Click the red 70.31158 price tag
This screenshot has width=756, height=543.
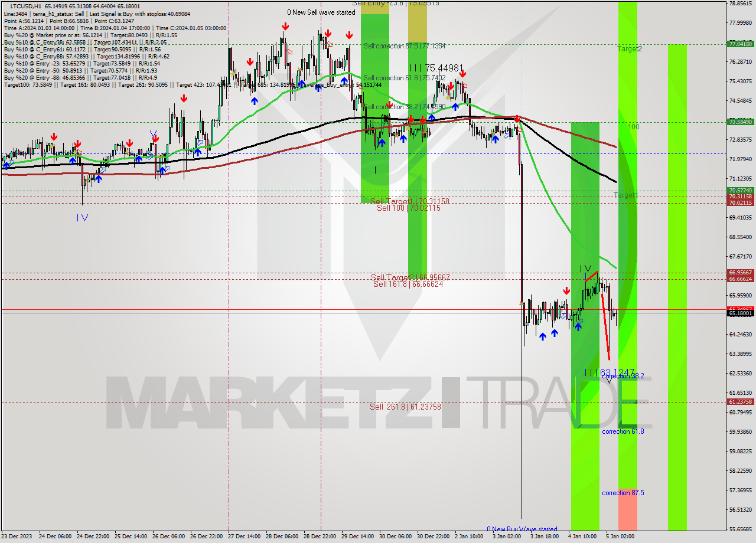pos(741,196)
